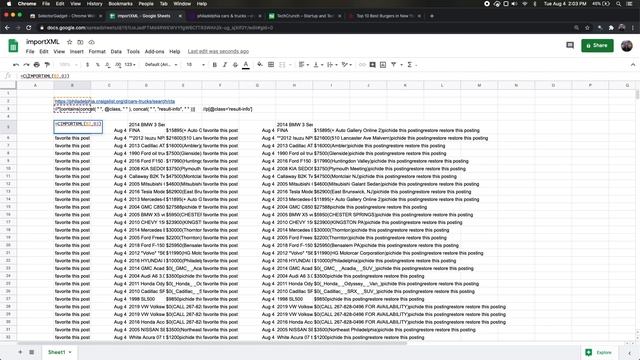
Task: Select the Paint format tool
Action: tap(47, 64)
